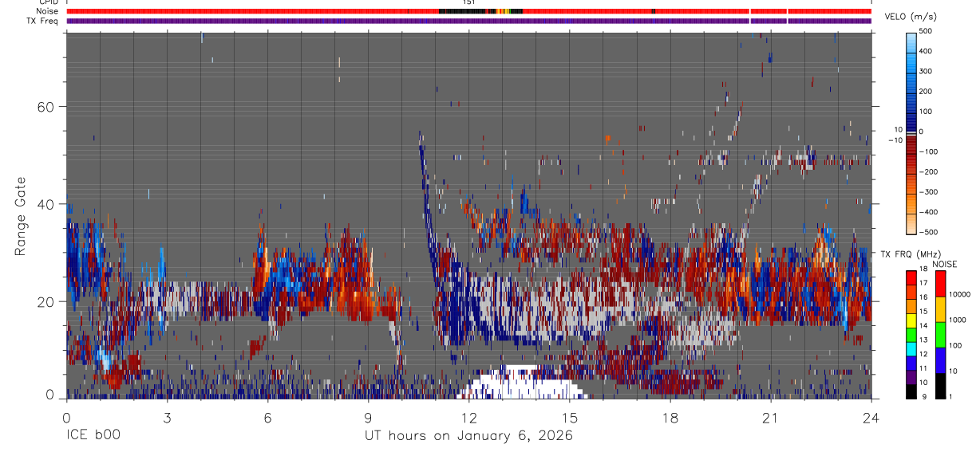This screenshot has width=980, height=452.
Task: Click the noise scale value 100
Action: 955,346
